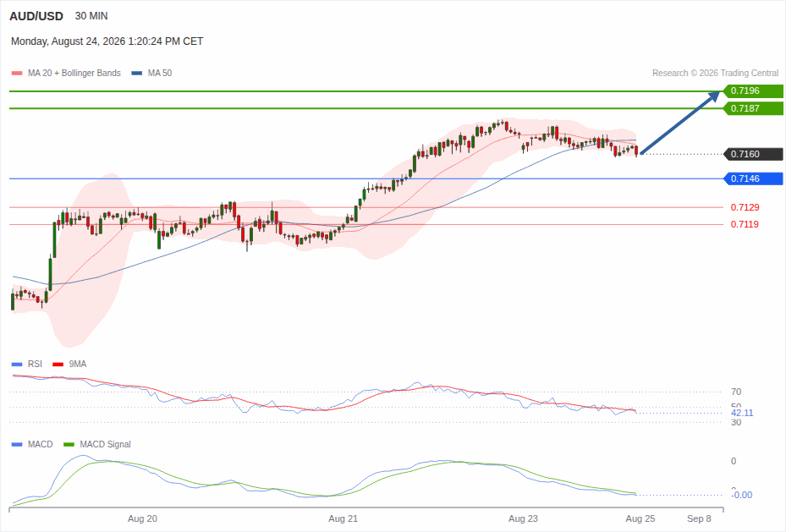Click the RSI legend label
Screen dimensions: 786x532
(35, 365)
